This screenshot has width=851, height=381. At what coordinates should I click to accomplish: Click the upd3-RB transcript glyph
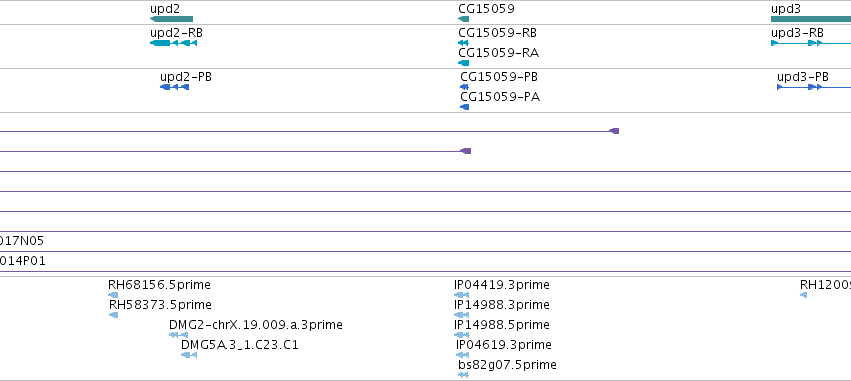[811, 43]
